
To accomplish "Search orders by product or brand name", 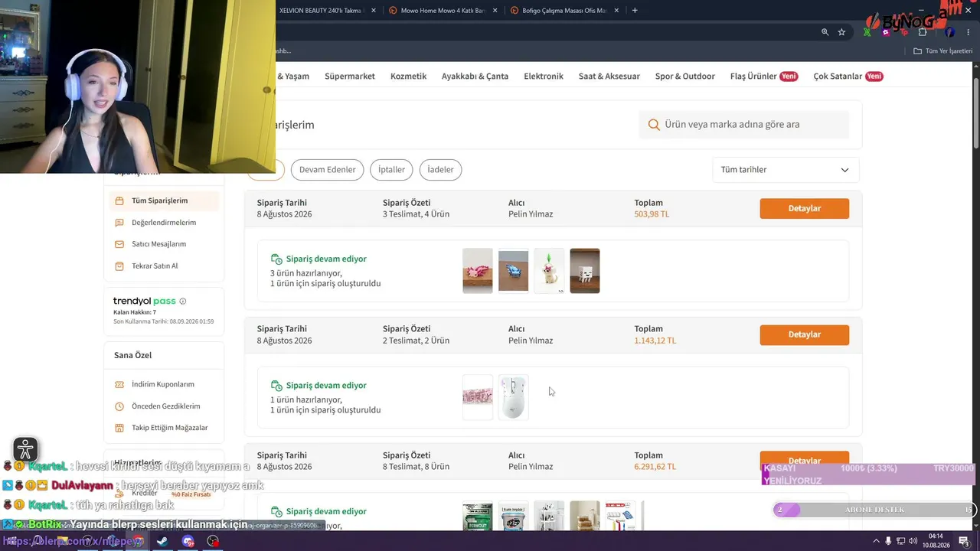I will [744, 125].
